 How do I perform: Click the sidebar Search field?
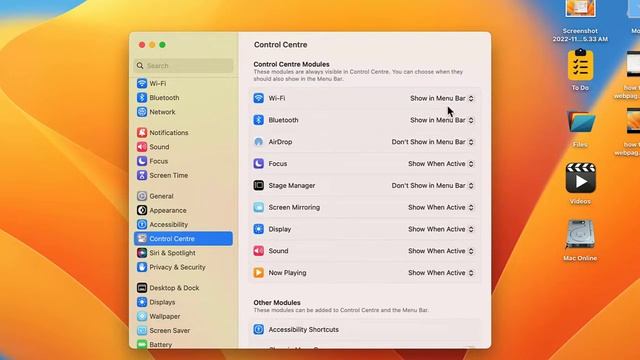tap(183, 65)
